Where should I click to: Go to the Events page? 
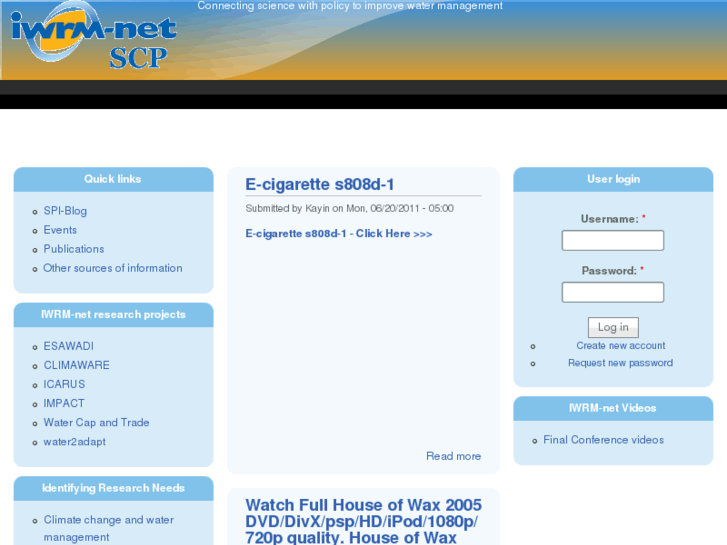coord(60,230)
